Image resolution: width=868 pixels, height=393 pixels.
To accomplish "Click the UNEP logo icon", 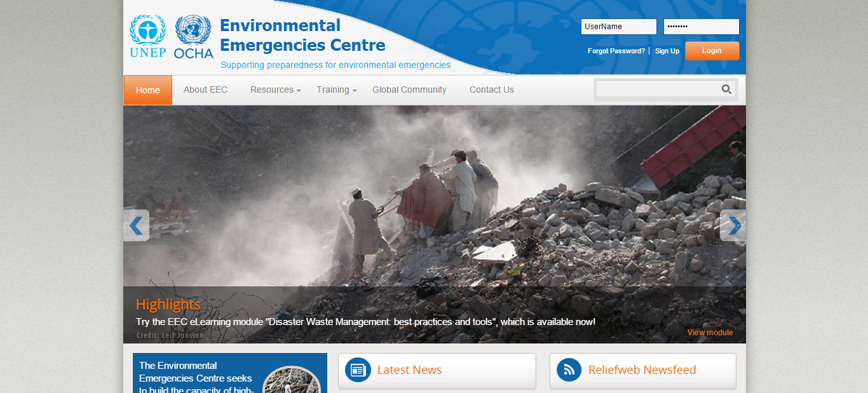I will point(147,37).
